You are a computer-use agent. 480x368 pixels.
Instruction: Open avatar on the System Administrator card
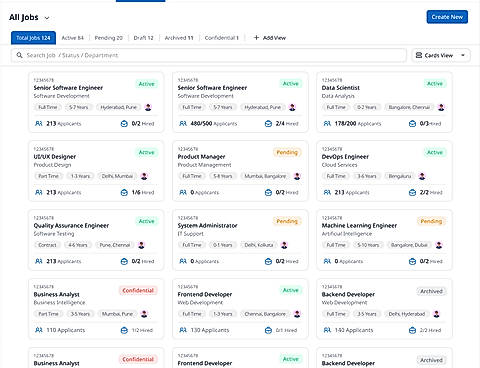point(284,245)
